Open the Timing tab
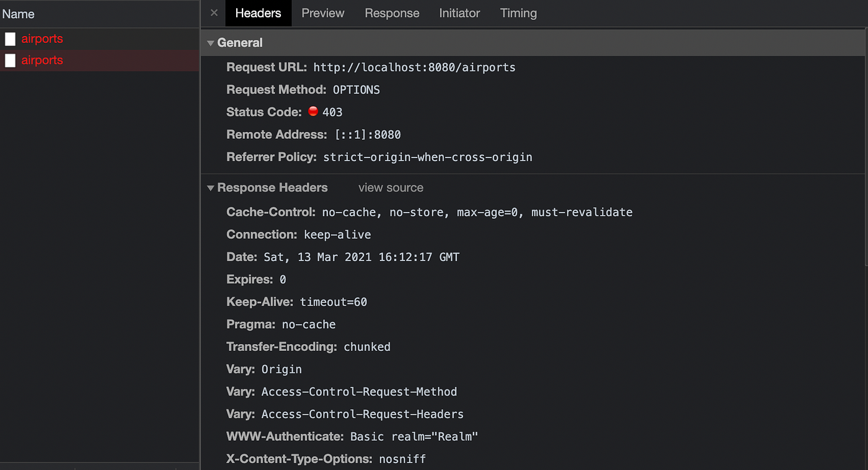This screenshot has width=868, height=470. [x=518, y=13]
